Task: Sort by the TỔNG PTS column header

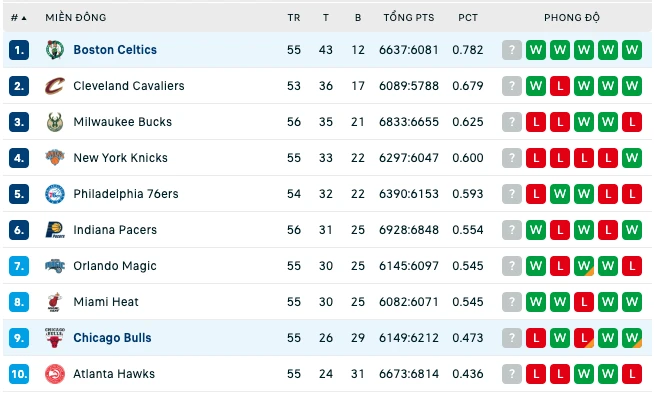Action: [x=409, y=17]
